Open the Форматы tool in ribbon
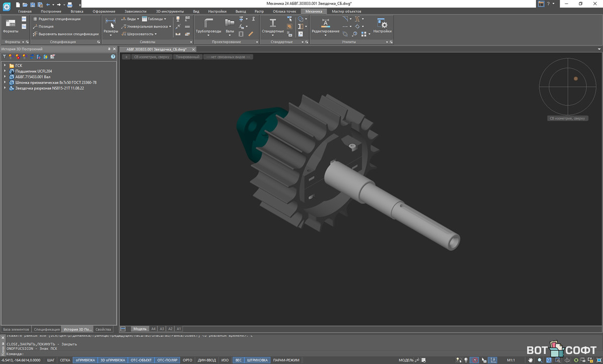 [x=10, y=25]
